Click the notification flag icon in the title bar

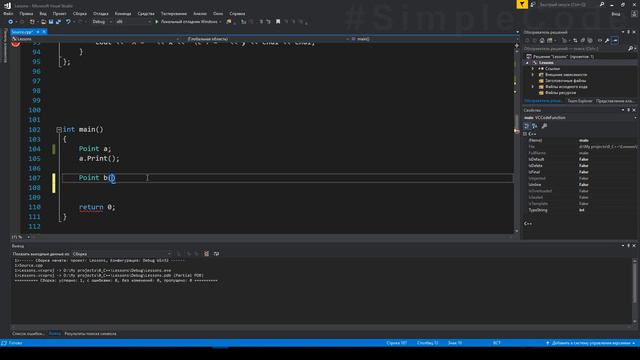[x=522, y=4]
